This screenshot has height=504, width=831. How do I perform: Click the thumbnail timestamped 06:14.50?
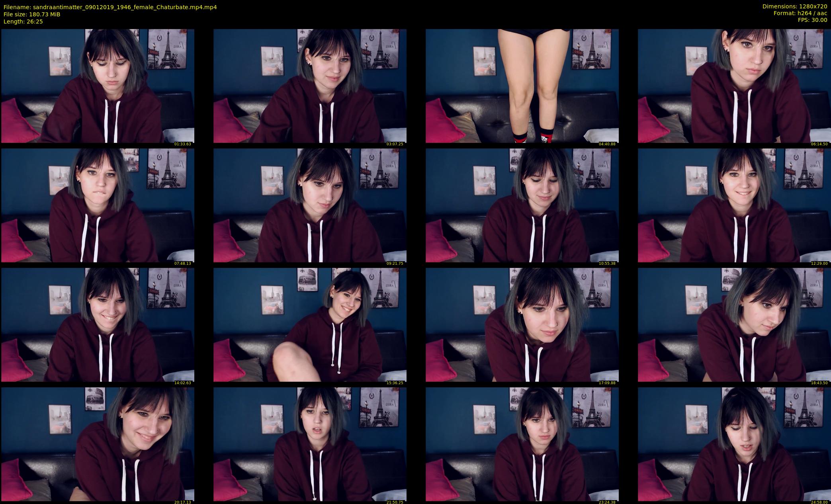(x=734, y=86)
